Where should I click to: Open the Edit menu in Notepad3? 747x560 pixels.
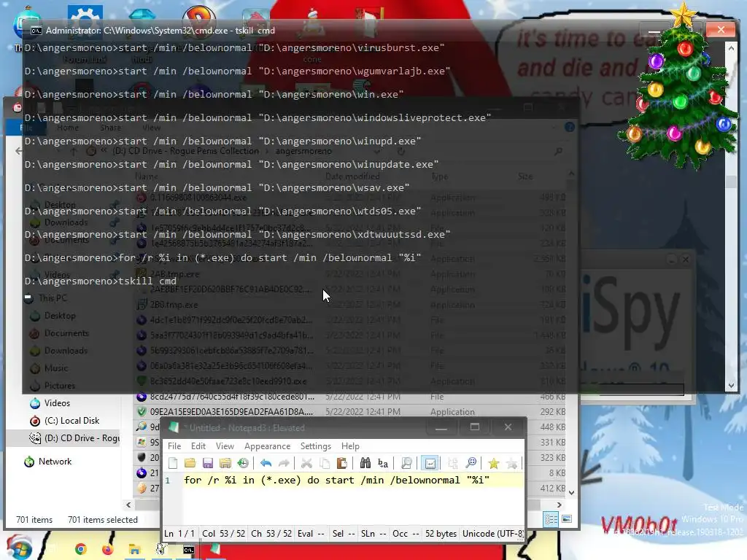click(198, 446)
